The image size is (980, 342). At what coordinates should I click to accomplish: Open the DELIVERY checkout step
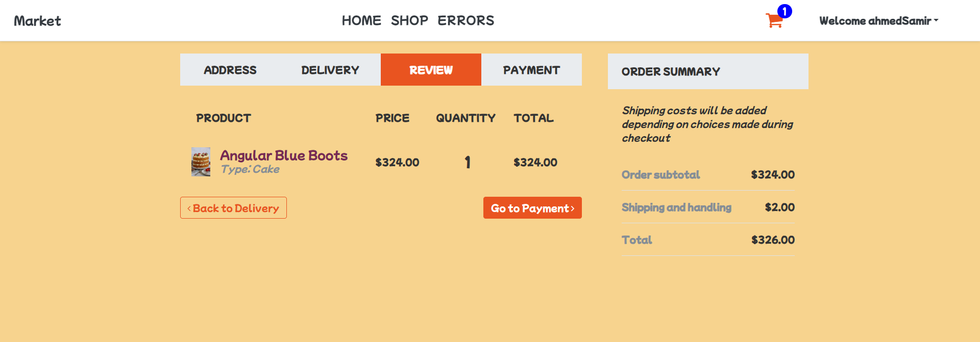pos(330,70)
